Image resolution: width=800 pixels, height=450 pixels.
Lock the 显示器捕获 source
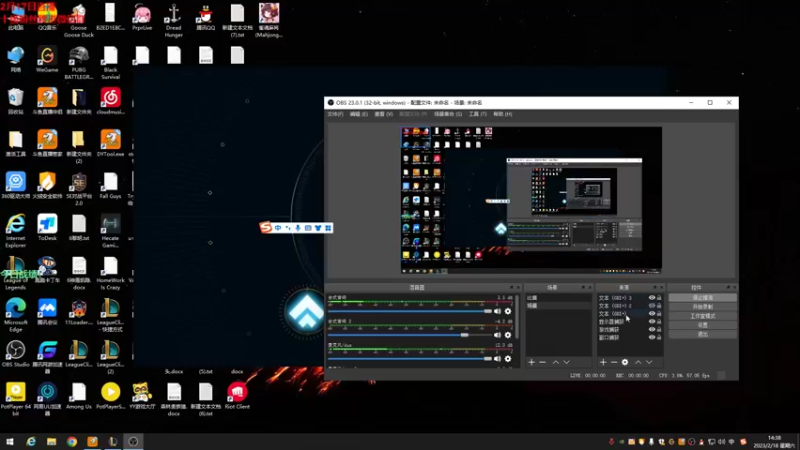659,321
